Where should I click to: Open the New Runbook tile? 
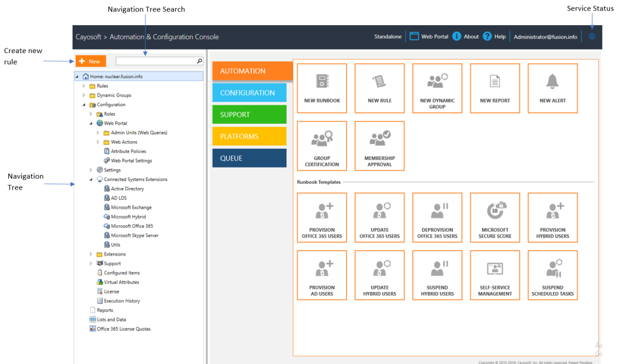click(322, 88)
